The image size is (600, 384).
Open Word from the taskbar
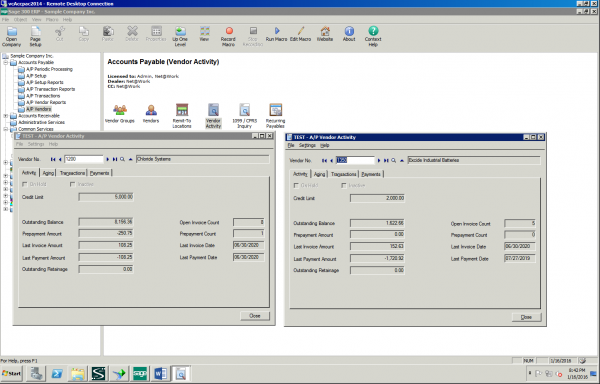tap(160, 373)
